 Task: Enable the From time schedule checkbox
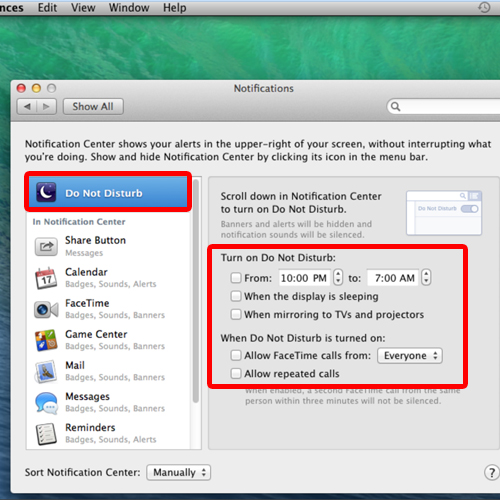click(236, 278)
